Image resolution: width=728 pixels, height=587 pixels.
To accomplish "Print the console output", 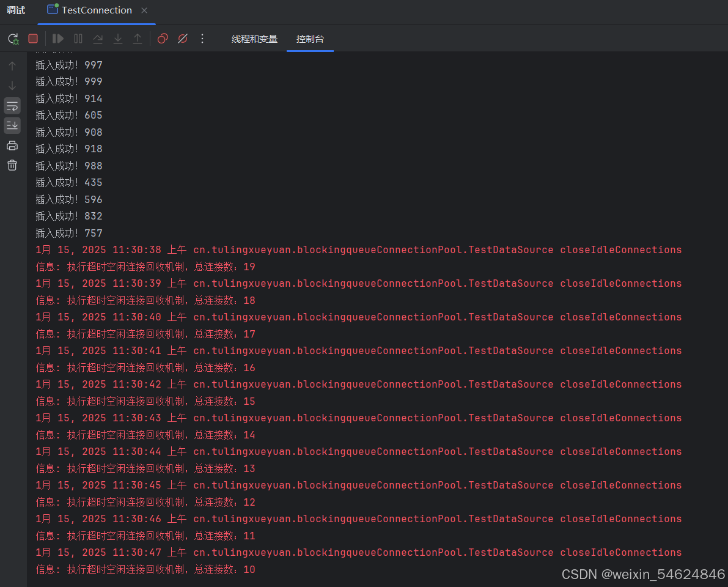I will pyautogui.click(x=12, y=146).
